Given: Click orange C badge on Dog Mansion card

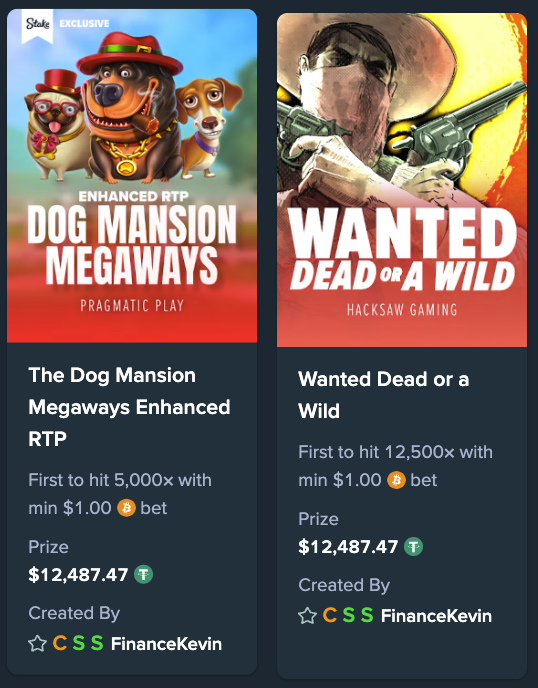Looking at the screenshot, I should (x=60, y=643).
